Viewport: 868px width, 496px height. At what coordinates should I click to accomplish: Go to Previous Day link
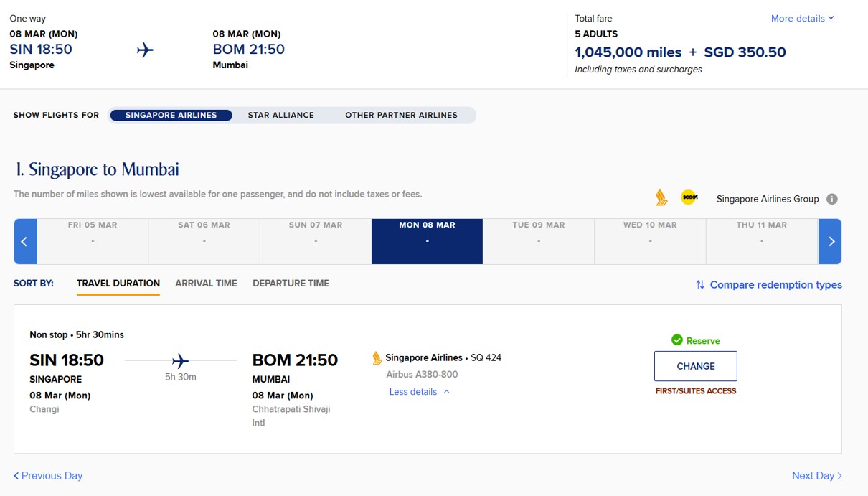pos(48,476)
